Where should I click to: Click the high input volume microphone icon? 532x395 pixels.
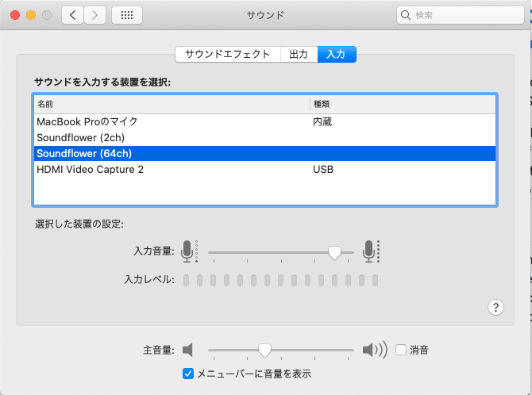tap(371, 251)
